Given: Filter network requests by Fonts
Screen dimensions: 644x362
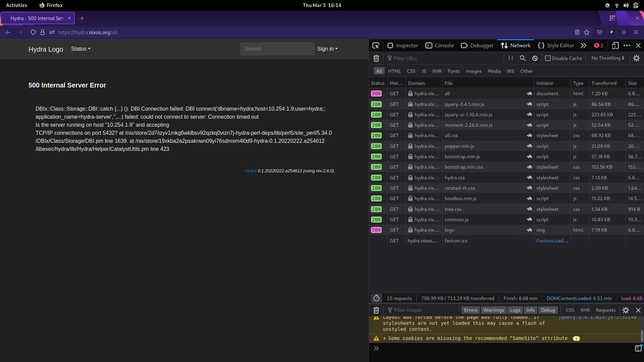Looking at the screenshot, I should tap(453, 71).
